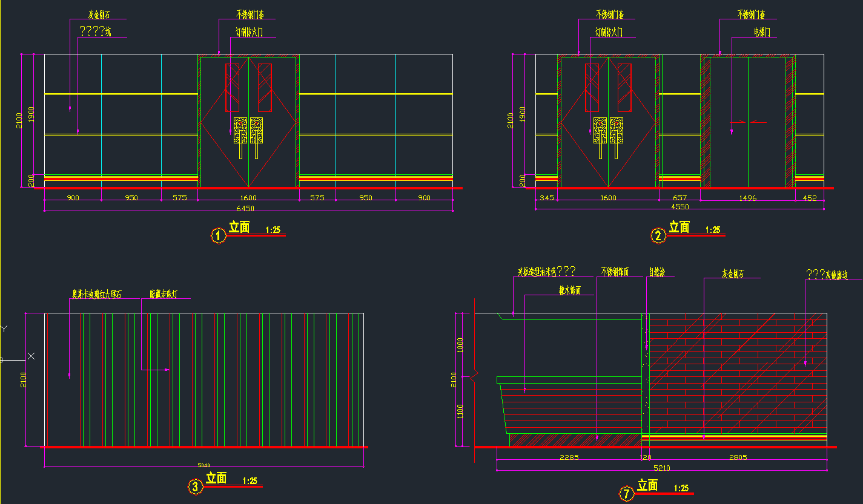The width and height of the screenshot is (863, 504).
Task: Select the circled number 7 elevation marker
Action: pyautogui.click(x=626, y=494)
